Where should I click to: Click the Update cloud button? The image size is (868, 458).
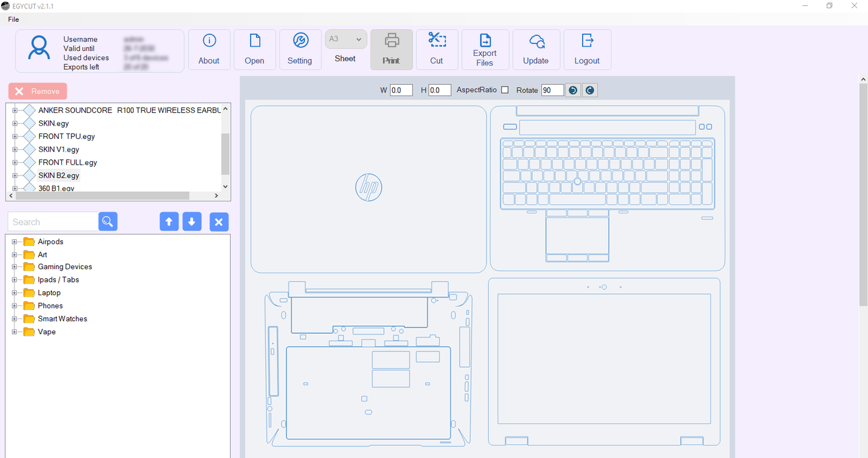(536, 50)
